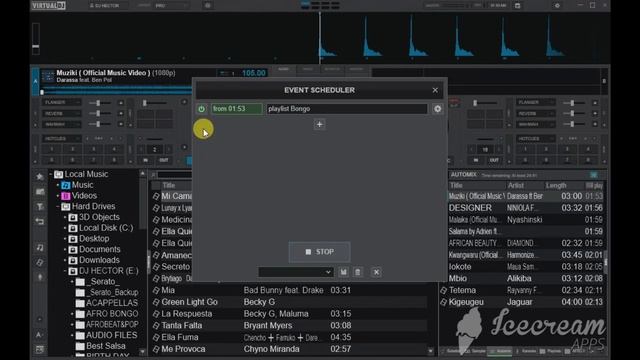Image resolution: width=640 pixels, height=360 pixels.
Task: Expand the 3D Objects folder
Action: tap(65, 218)
